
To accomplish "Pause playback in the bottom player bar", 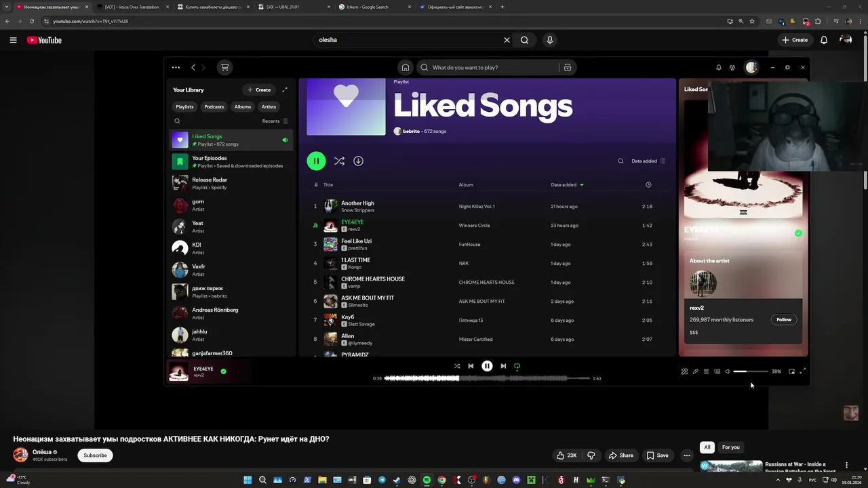I will pyautogui.click(x=487, y=366).
